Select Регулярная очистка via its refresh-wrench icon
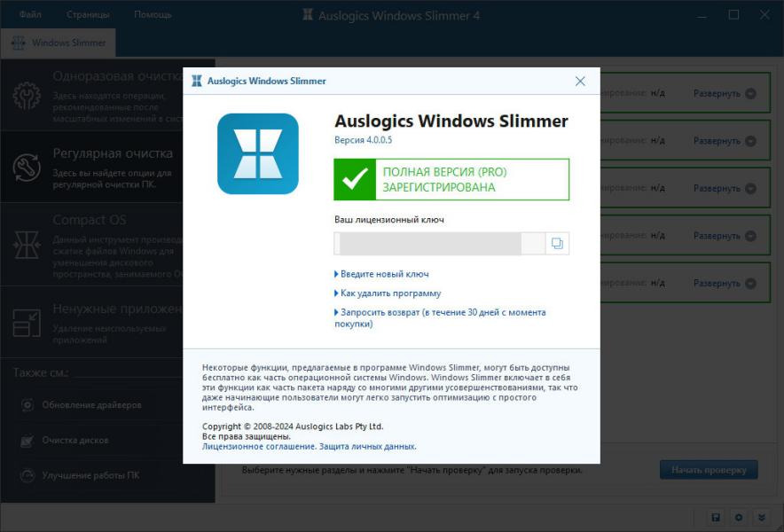784x532 pixels. click(27, 167)
